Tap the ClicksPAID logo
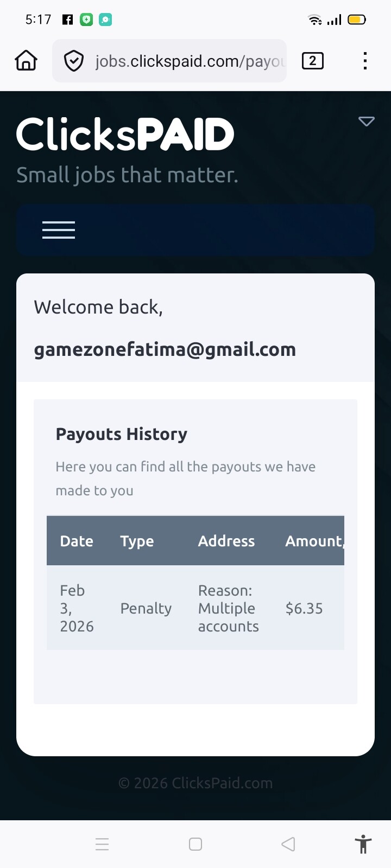 click(125, 135)
